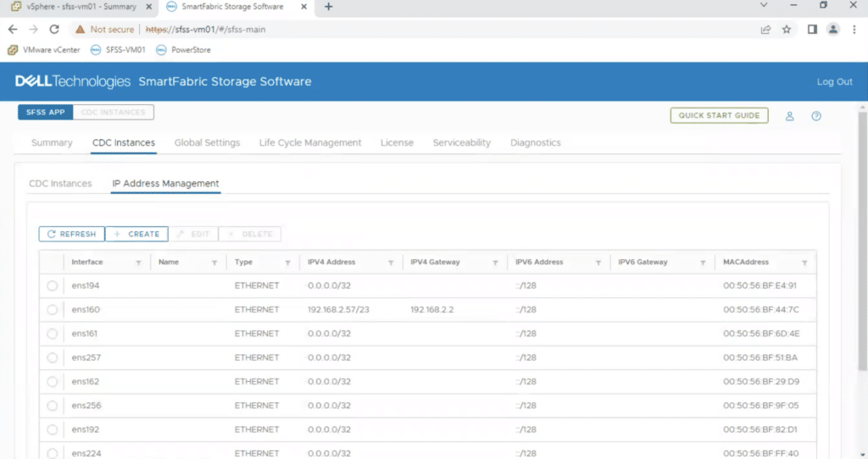Image resolution: width=868 pixels, height=459 pixels.
Task: Sort by the MACAddress column header
Action: tap(746, 263)
